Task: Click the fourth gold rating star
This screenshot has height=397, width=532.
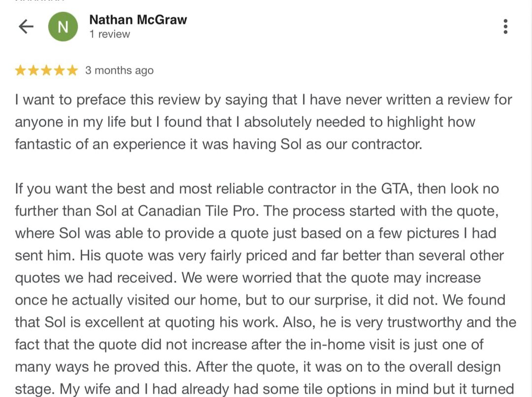Action: click(x=59, y=70)
